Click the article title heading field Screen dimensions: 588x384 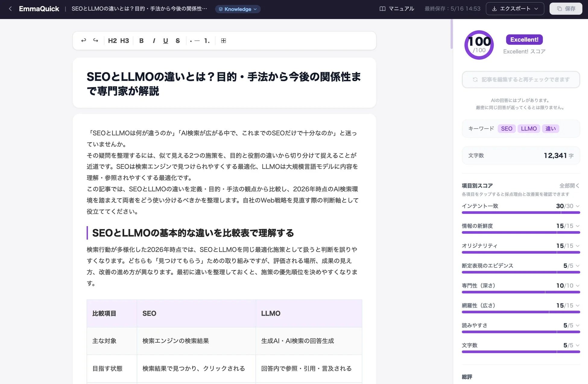[x=224, y=83]
